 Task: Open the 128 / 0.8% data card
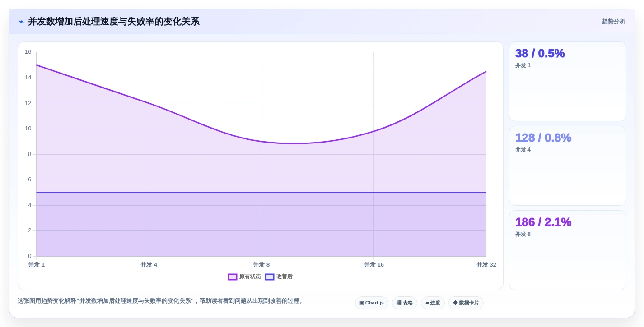point(568,166)
